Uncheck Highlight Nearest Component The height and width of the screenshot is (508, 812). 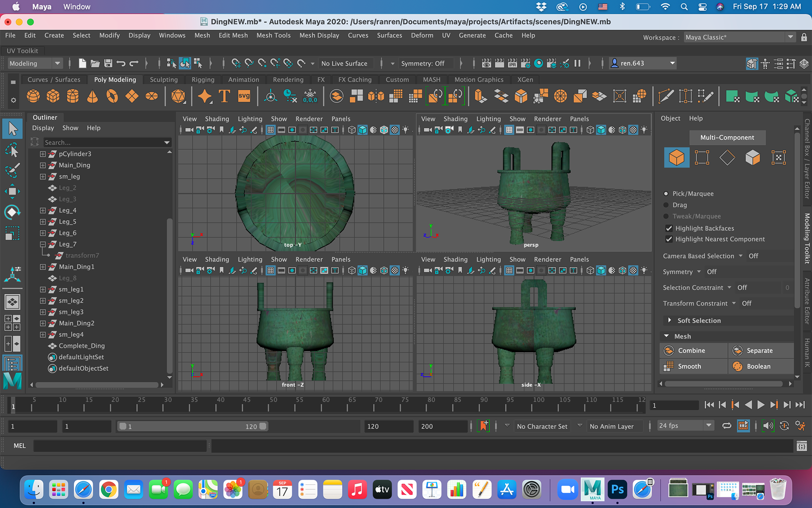tap(669, 239)
